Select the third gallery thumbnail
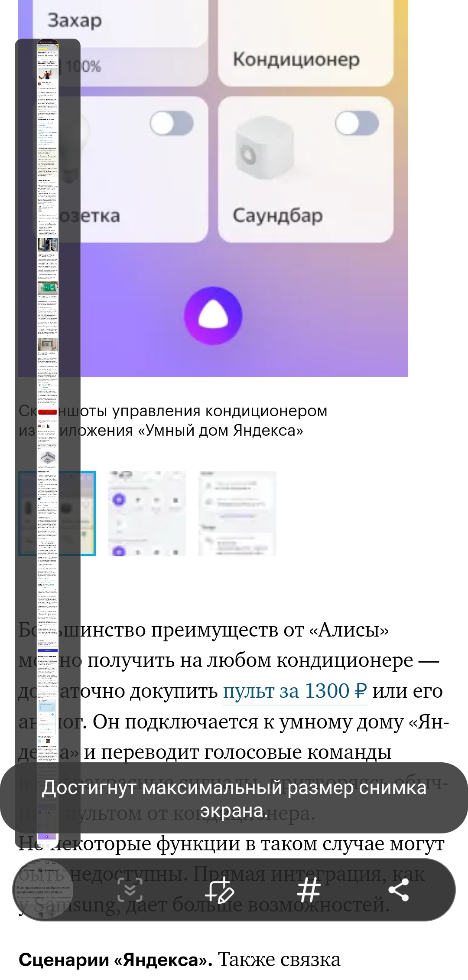This screenshot has width=468, height=980. coord(237,513)
